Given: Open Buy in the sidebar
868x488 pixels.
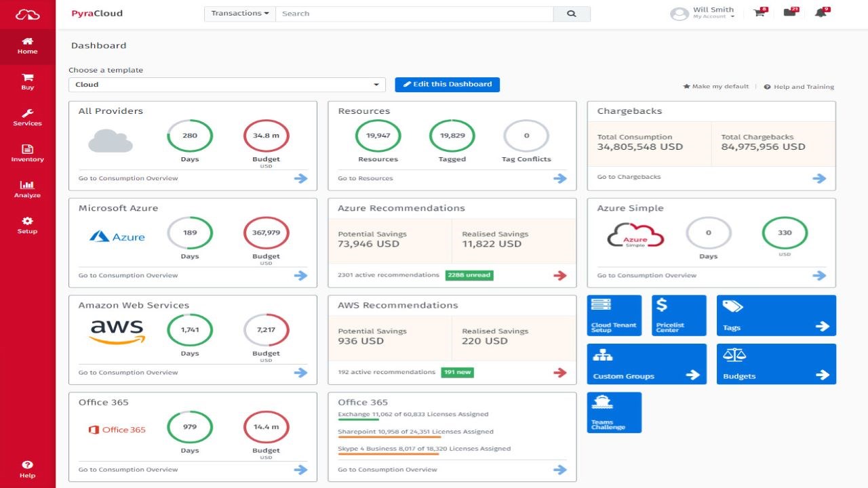Looking at the screenshot, I should pos(28,82).
